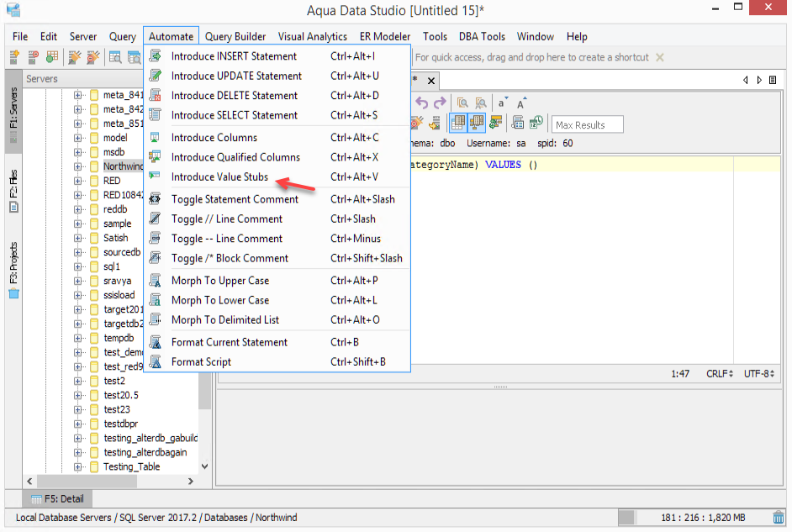Go to the next editor tab arrow
The height and width of the screenshot is (532, 792).
759,80
